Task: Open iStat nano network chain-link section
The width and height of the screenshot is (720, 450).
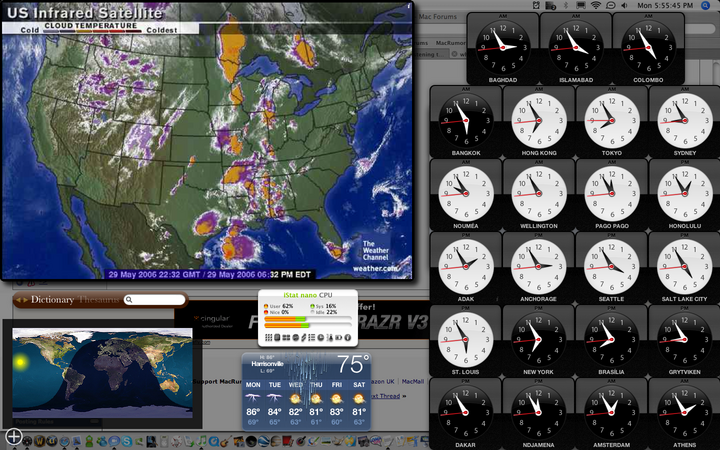Action: 304,338
